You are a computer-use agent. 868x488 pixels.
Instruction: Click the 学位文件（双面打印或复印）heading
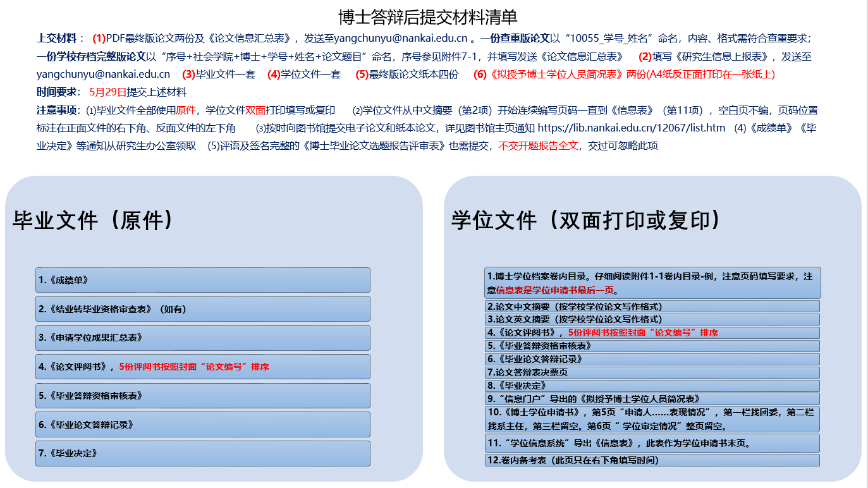tap(586, 220)
